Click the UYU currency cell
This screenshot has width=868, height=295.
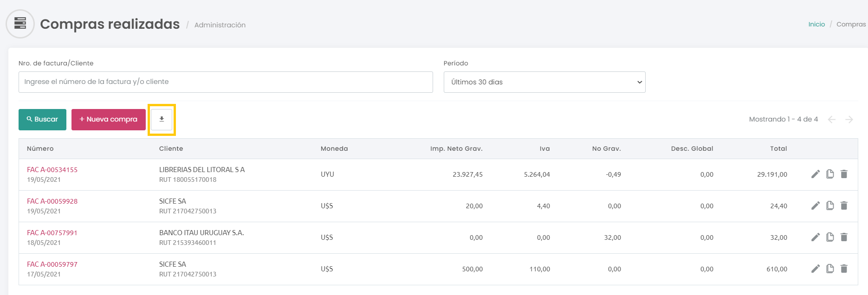tap(327, 174)
